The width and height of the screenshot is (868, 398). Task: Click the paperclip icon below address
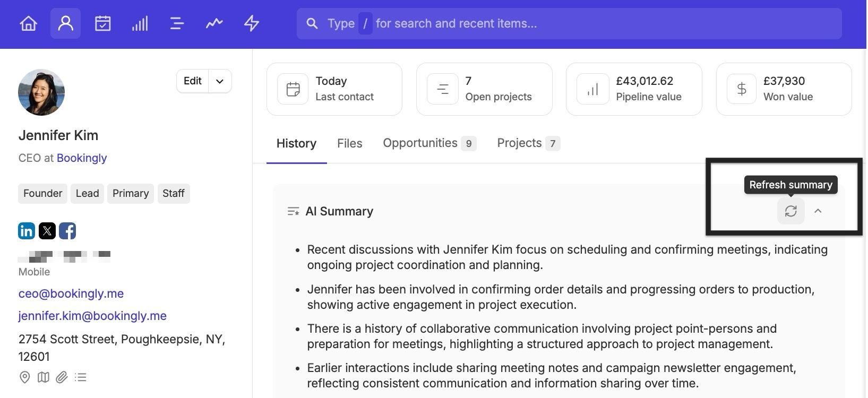click(x=62, y=377)
